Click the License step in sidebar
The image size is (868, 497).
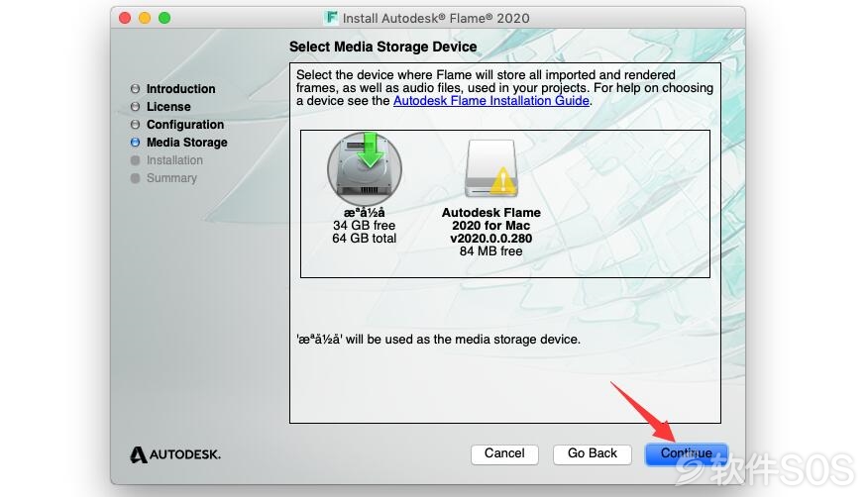tap(168, 107)
